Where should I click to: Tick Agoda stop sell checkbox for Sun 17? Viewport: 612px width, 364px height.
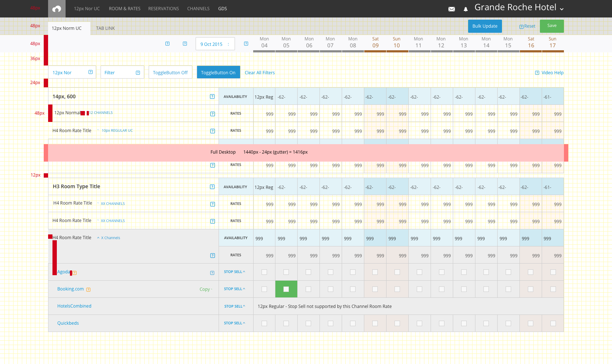(553, 272)
